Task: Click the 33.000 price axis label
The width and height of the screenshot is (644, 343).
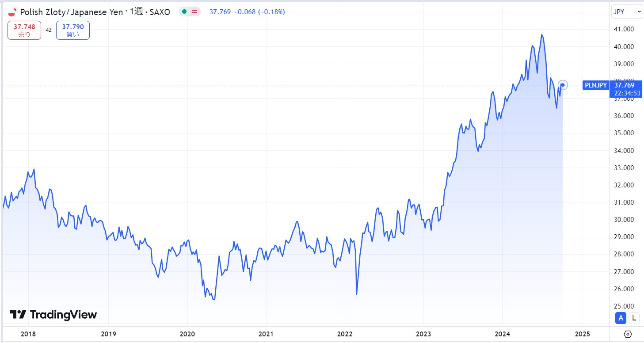Action: click(625, 168)
